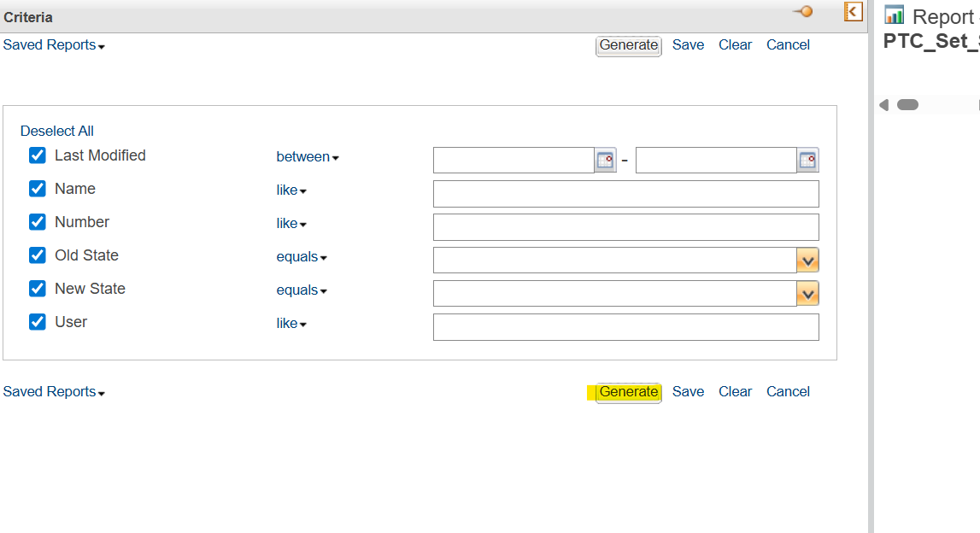Open the between operator dropdown

tap(307, 156)
